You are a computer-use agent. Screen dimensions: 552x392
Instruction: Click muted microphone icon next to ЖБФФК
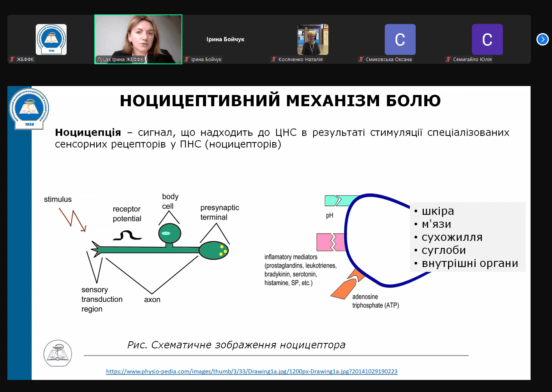[12, 59]
